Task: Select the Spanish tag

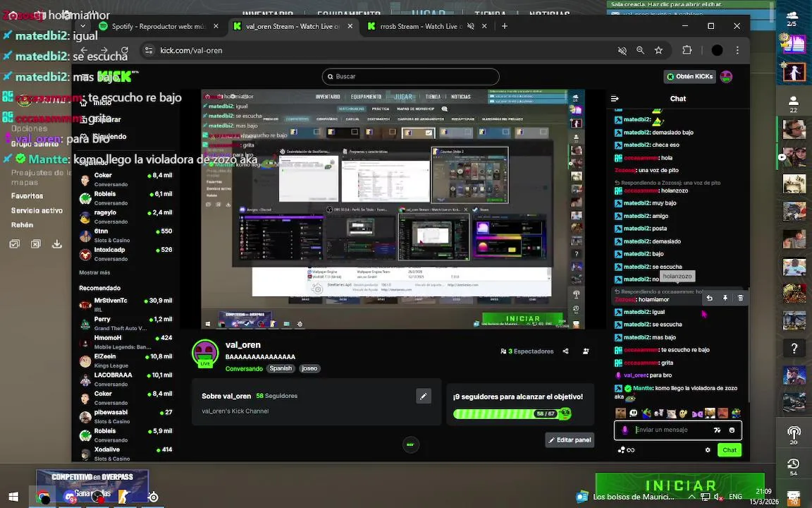Action: click(x=281, y=368)
